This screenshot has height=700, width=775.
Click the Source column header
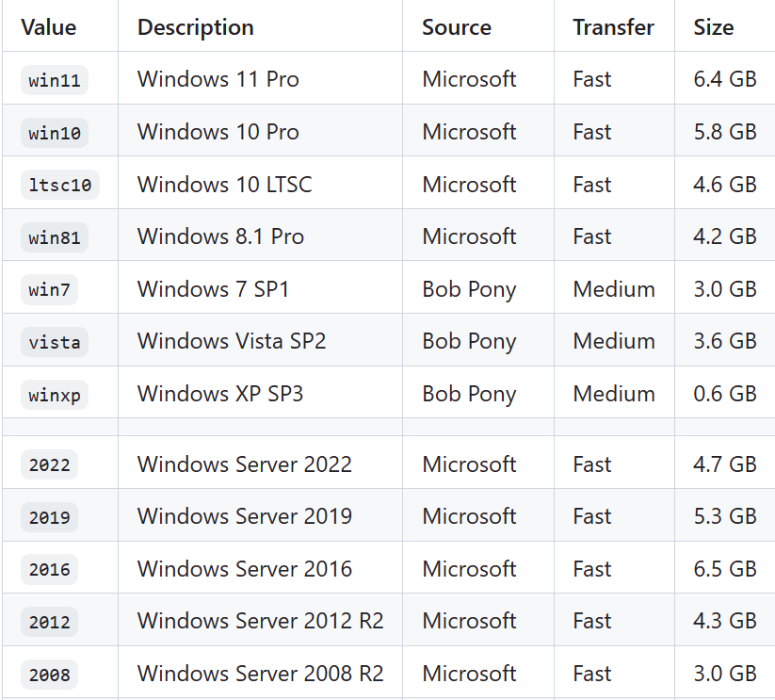[457, 27]
